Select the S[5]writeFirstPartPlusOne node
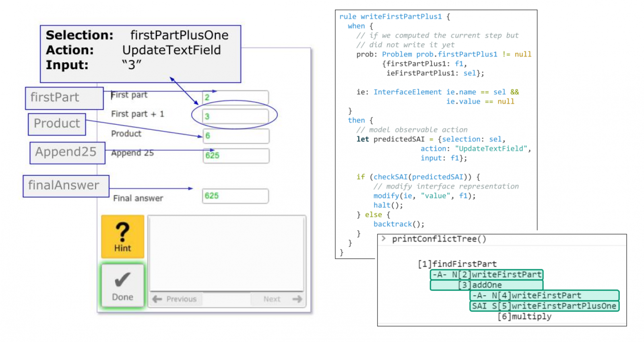Screen dimensions: 644x342 pyautogui.click(x=544, y=306)
